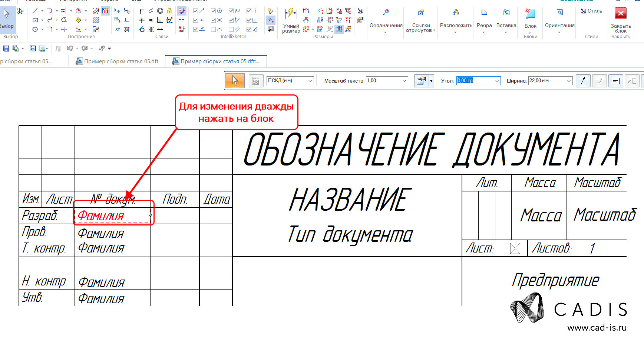Click the Lock relationship icon
Screen dimensions: 644x341
click(169, 11)
